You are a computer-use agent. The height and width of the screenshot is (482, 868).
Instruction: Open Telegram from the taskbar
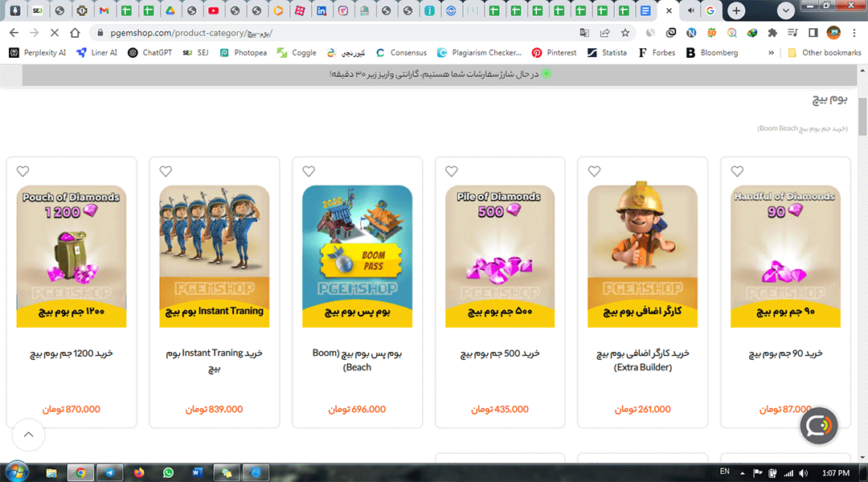(109, 472)
